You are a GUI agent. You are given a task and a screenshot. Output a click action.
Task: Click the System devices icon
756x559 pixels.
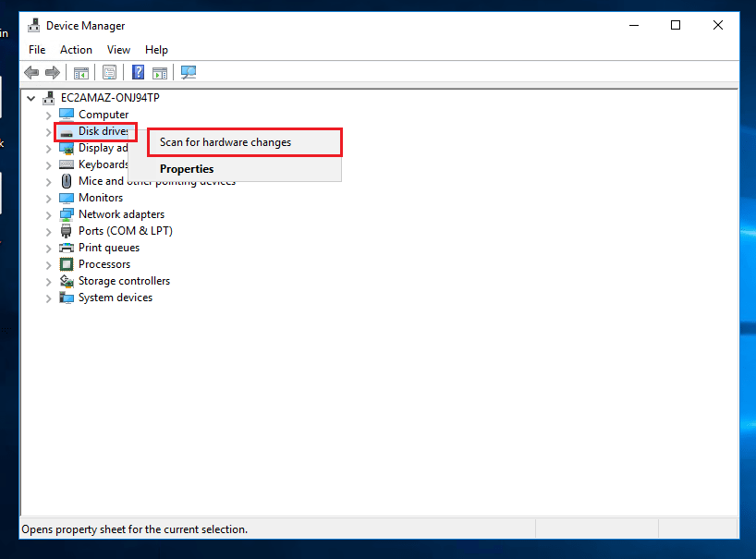67,298
